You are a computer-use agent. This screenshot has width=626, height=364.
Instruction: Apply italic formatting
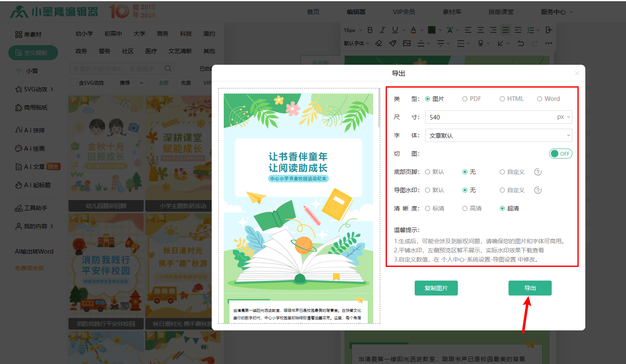pyautogui.click(x=382, y=30)
